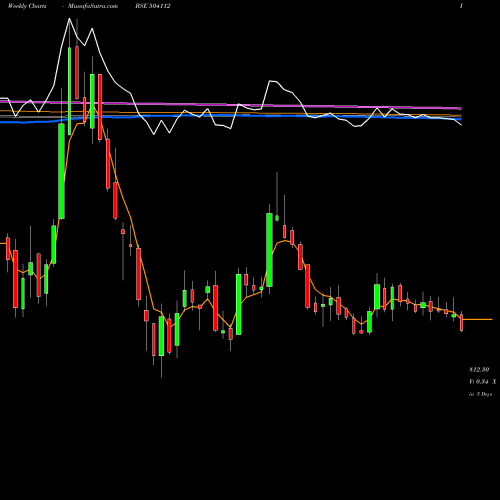Click the 'Weekly Charts' title text
500x500 pixels.
pyautogui.click(x=27, y=6)
